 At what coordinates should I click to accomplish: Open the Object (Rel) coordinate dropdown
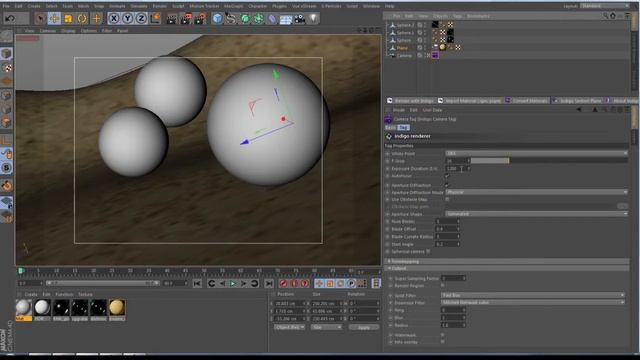289,327
